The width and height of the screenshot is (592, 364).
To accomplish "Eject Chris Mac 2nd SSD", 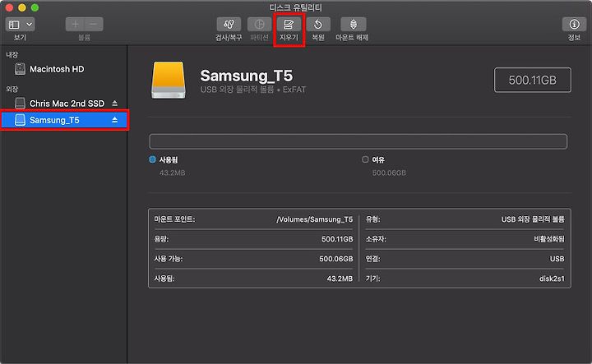I will (x=115, y=104).
